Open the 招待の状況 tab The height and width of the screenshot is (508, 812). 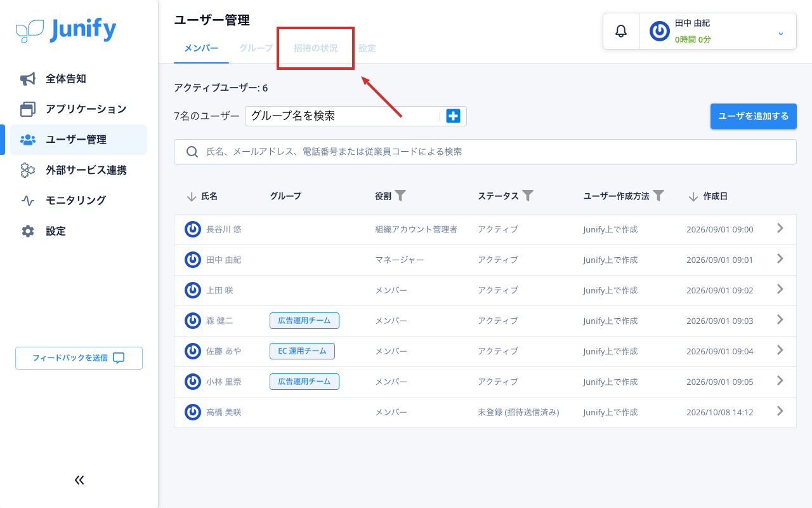tap(315, 48)
